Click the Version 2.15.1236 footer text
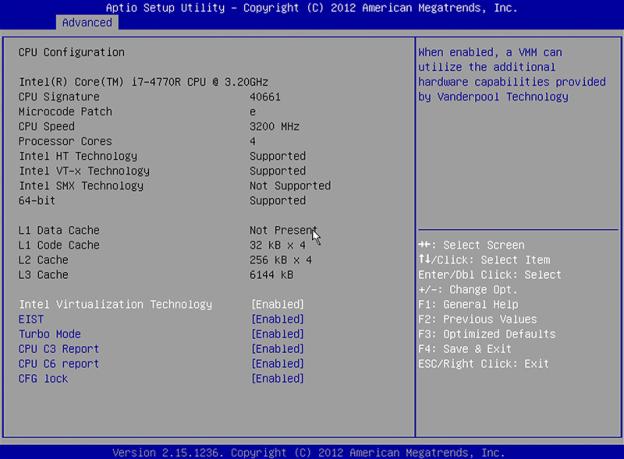The height and width of the screenshot is (459, 624). click(308, 453)
